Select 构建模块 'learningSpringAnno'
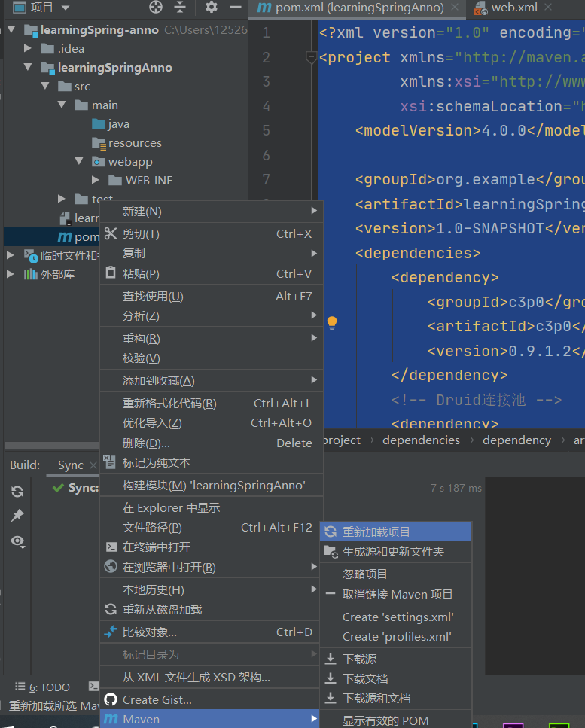This screenshot has height=728, width=585. tap(212, 485)
